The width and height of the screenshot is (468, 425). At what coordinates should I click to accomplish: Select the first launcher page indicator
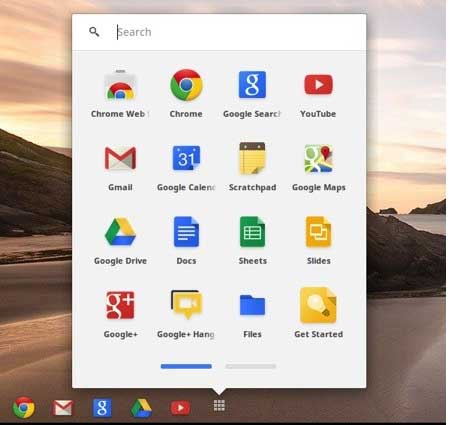tap(186, 366)
